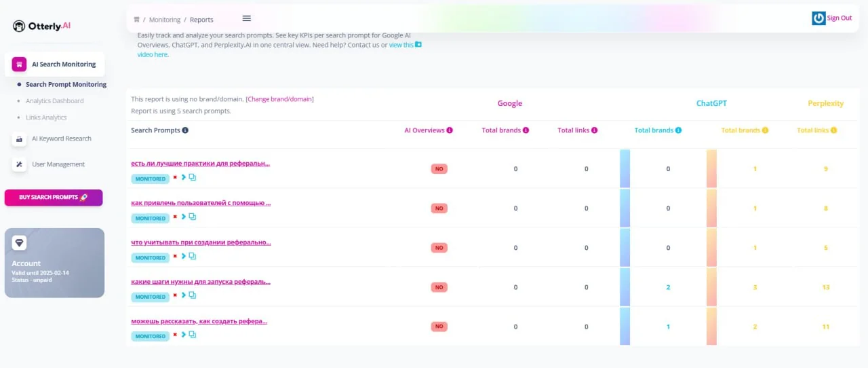Image resolution: width=868 pixels, height=368 pixels.
Task: Open the 'какие шаги нужны для запуска' prompt link
Action: pyautogui.click(x=201, y=282)
